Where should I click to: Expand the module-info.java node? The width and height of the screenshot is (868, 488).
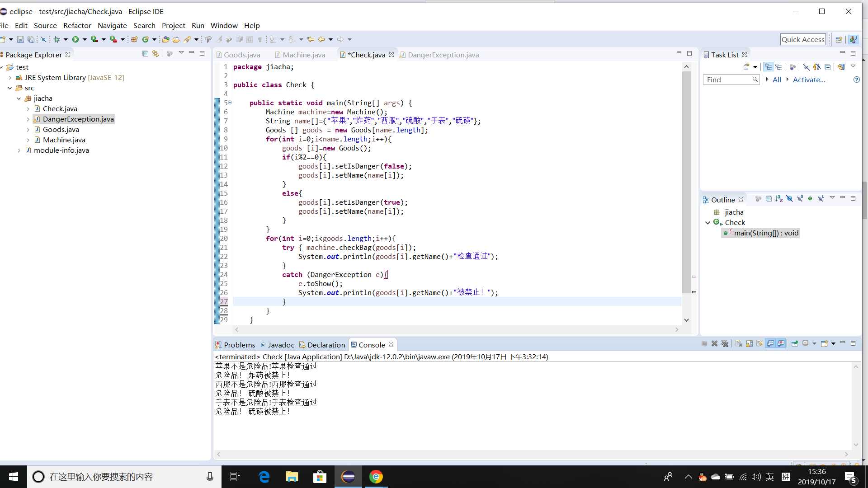tap(19, 150)
